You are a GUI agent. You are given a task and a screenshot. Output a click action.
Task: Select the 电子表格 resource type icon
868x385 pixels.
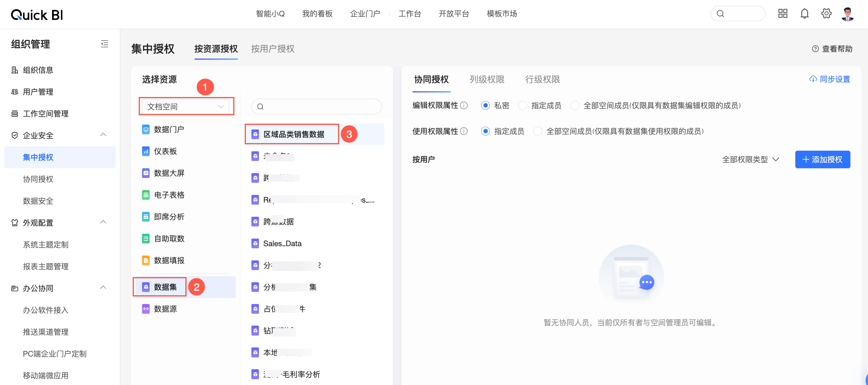[x=146, y=195]
